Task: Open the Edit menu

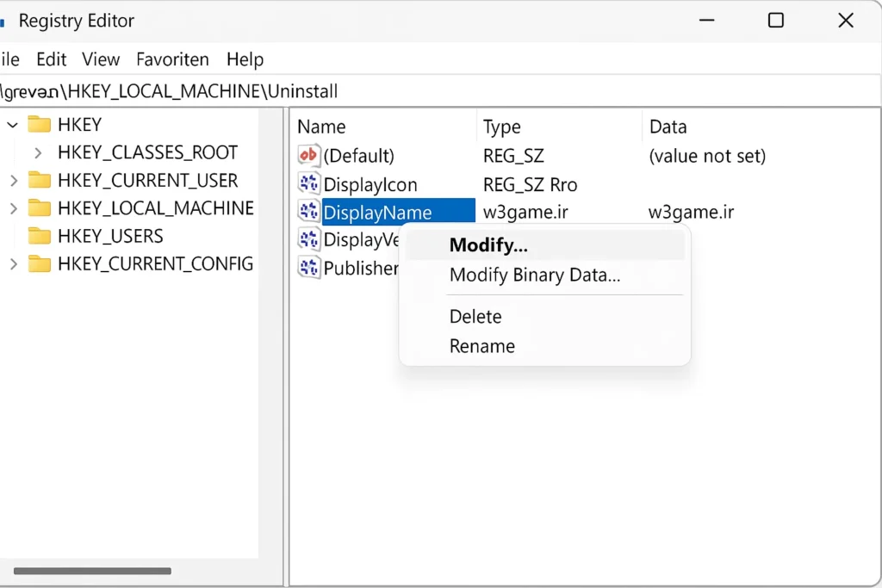Action: 51,59
